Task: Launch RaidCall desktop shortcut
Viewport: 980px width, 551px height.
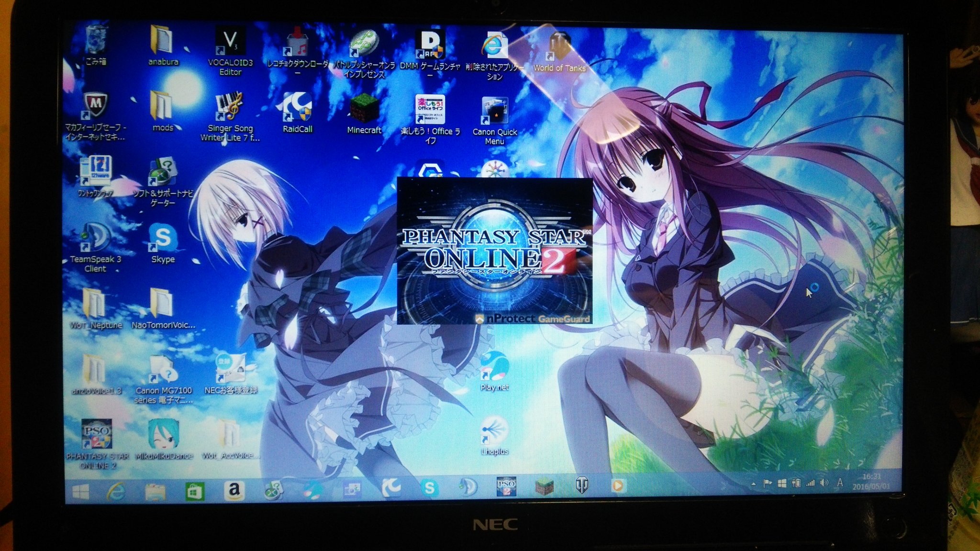Action: [x=297, y=113]
